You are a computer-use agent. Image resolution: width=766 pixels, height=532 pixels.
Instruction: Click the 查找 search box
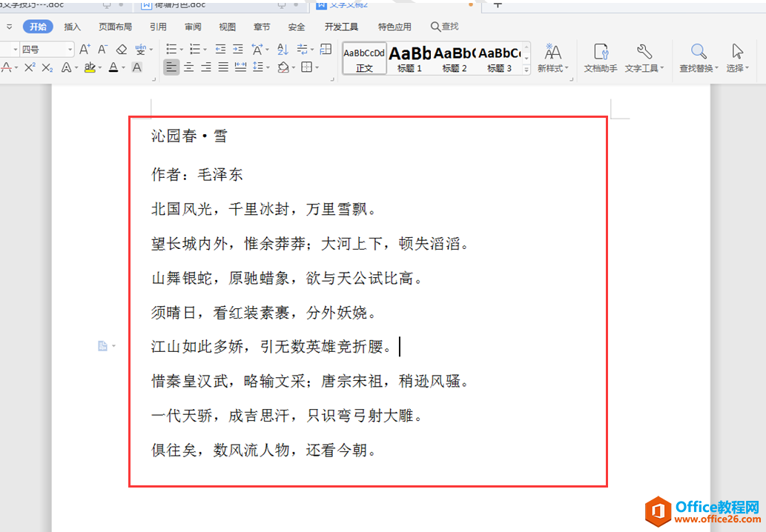[445, 27]
